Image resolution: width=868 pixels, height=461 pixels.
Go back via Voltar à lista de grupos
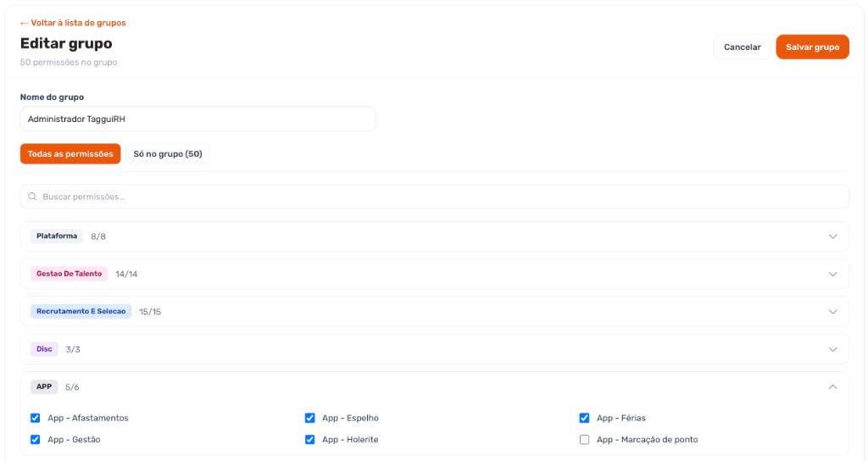click(x=73, y=23)
